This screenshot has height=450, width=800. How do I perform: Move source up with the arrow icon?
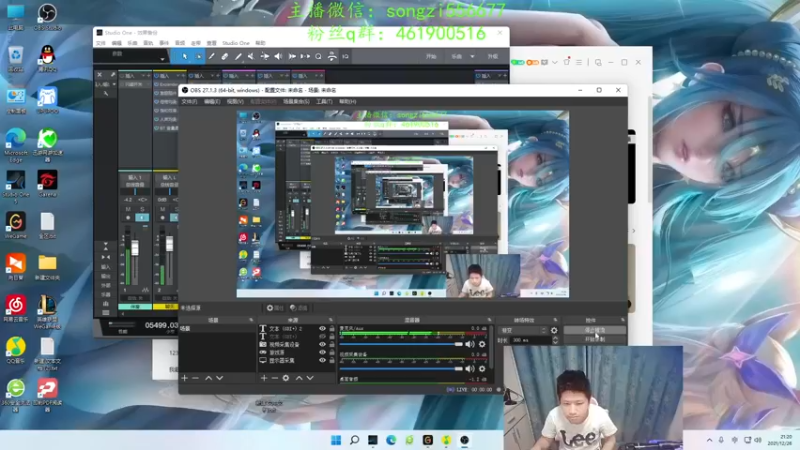click(299, 378)
